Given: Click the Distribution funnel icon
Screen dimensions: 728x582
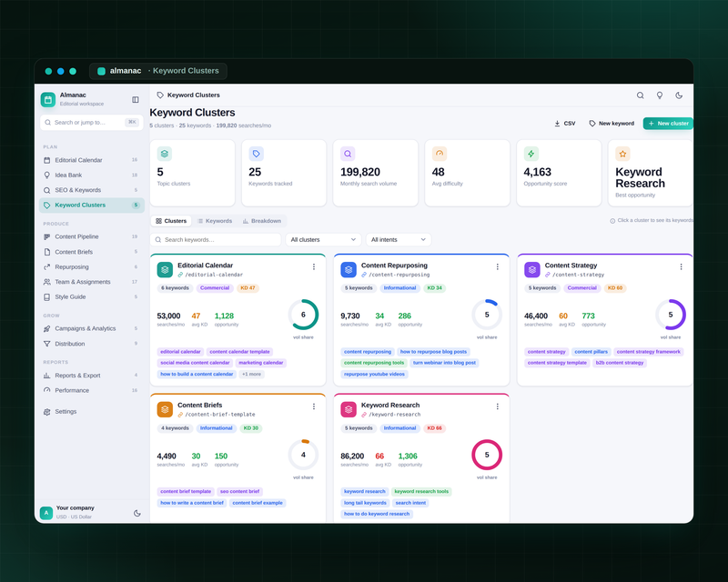Looking at the screenshot, I should click(x=47, y=344).
